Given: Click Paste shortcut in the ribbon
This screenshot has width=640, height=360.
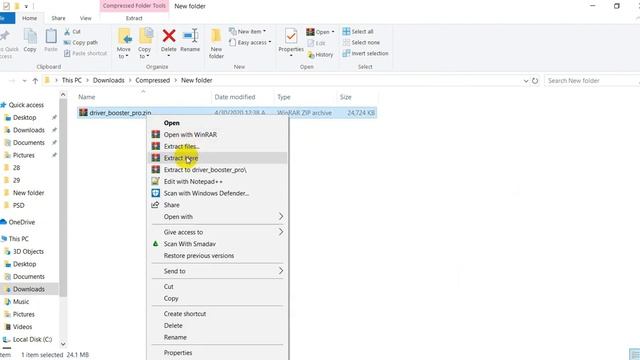Looking at the screenshot, I should point(85,53).
